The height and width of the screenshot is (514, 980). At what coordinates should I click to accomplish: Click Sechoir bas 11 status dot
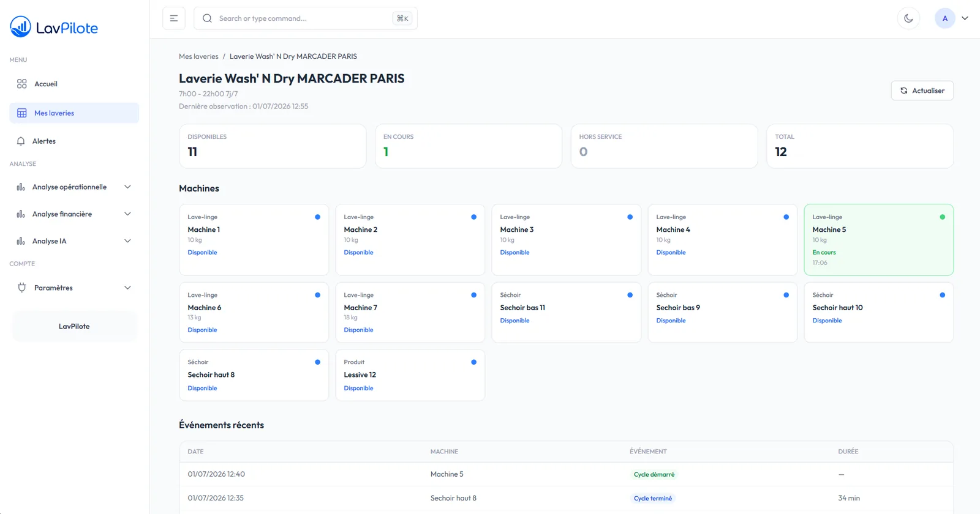point(630,295)
